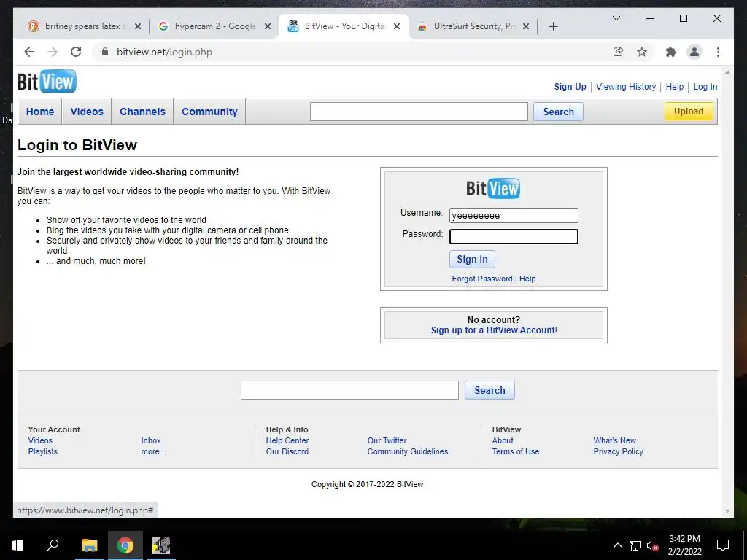The width and height of the screenshot is (747, 560).
Task: Open the Channels navigation tab
Action: (142, 112)
